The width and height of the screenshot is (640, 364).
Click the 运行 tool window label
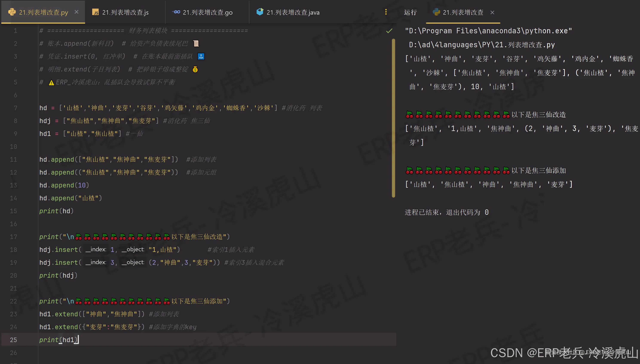[x=410, y=12]
